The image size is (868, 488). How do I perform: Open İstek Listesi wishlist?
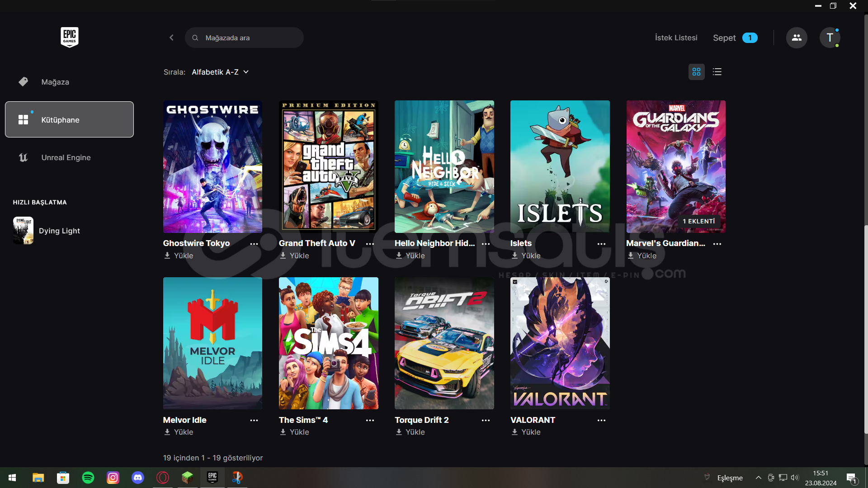(676, 38)
